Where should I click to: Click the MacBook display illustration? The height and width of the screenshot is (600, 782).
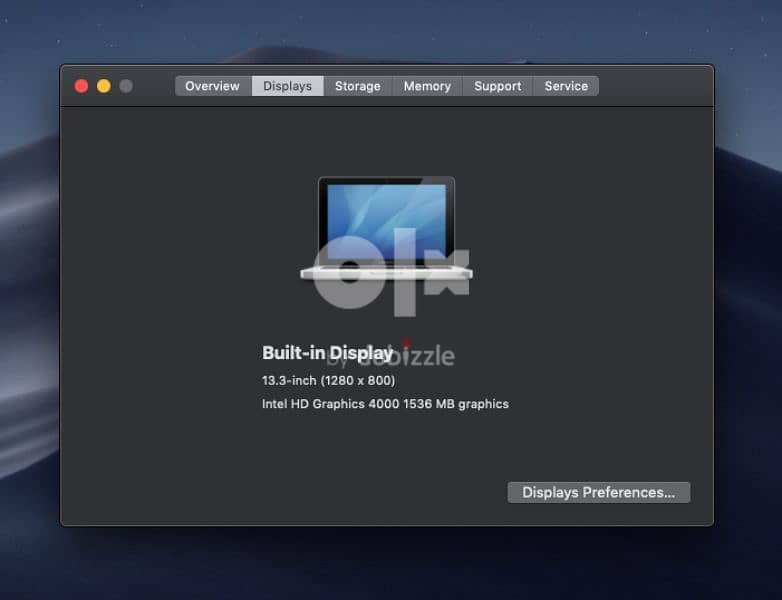click(387, 227)
